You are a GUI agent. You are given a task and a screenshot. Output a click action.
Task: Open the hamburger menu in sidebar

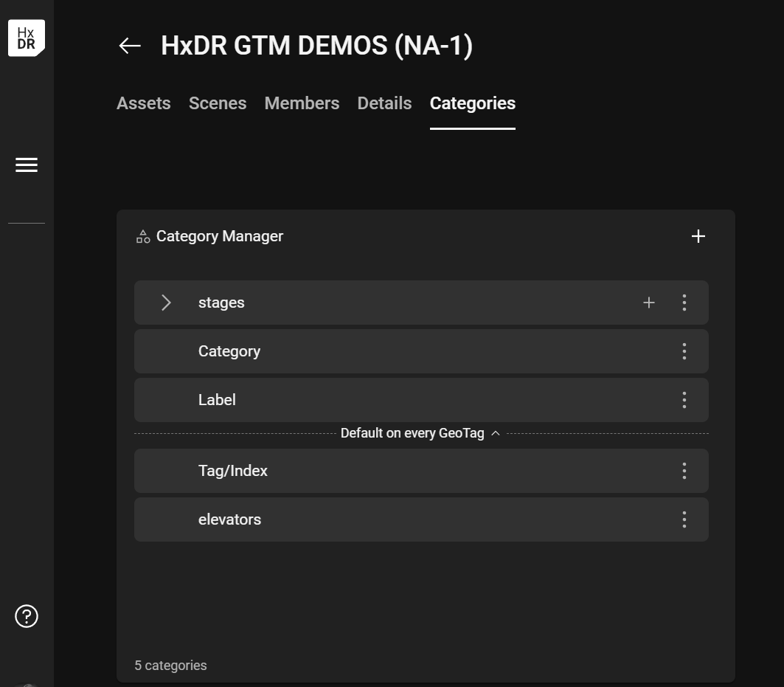[x=27, y=165]
